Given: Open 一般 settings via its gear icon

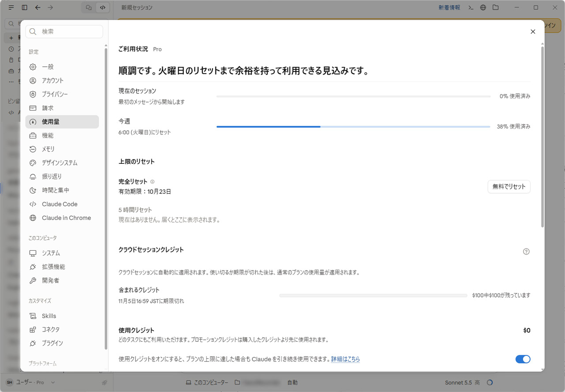Looking at the screenshot, I should click(33, 67).
